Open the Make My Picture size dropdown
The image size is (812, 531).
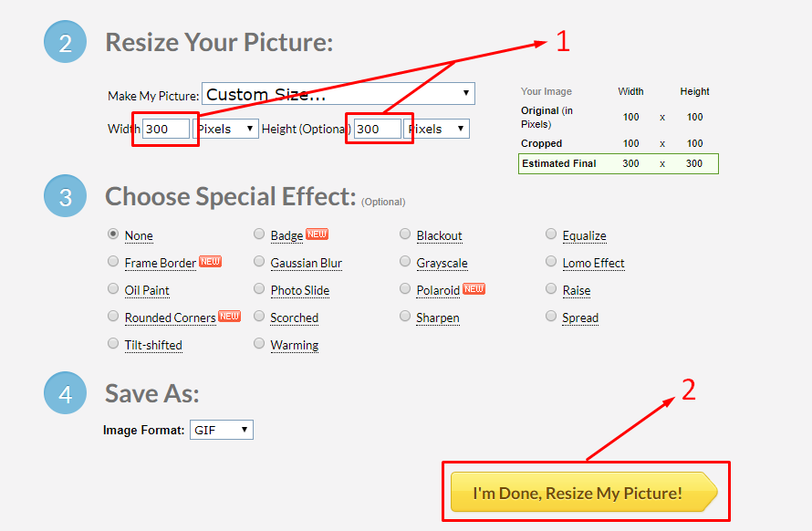[338, 94]
